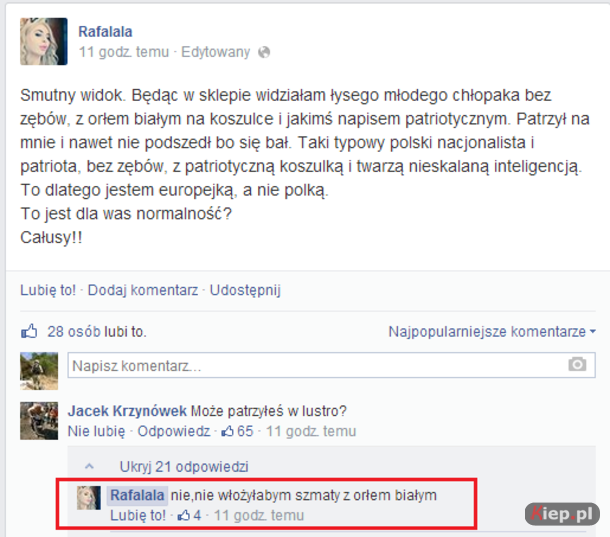The image size is (610, 537).
Task: Click the thumbs-up icon beside '28 osób'
Action: (29, 331)
